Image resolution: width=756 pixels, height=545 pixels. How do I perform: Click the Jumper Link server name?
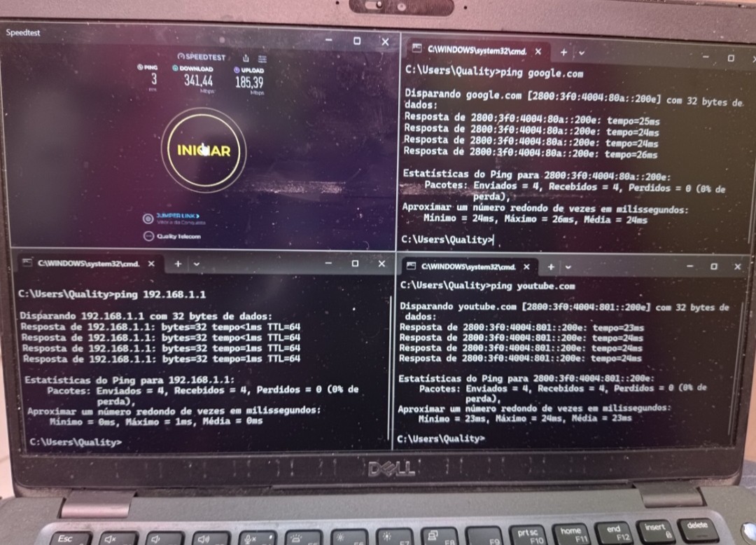point(177,216)
